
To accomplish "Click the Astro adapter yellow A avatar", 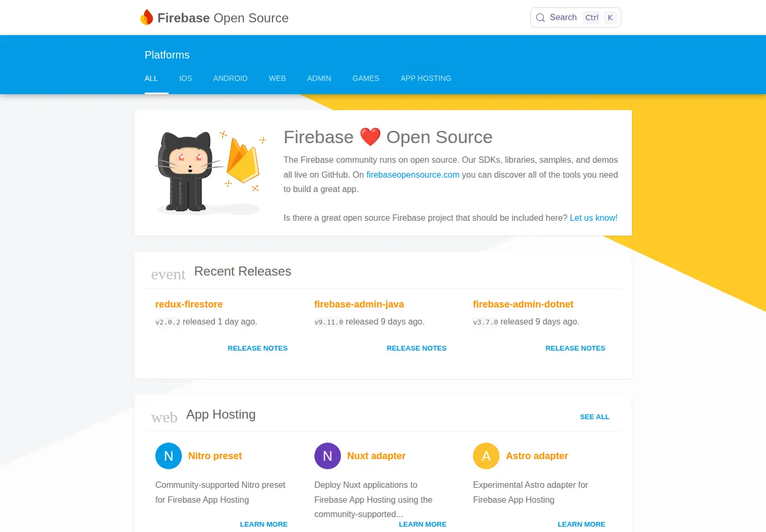I will 486,456.
